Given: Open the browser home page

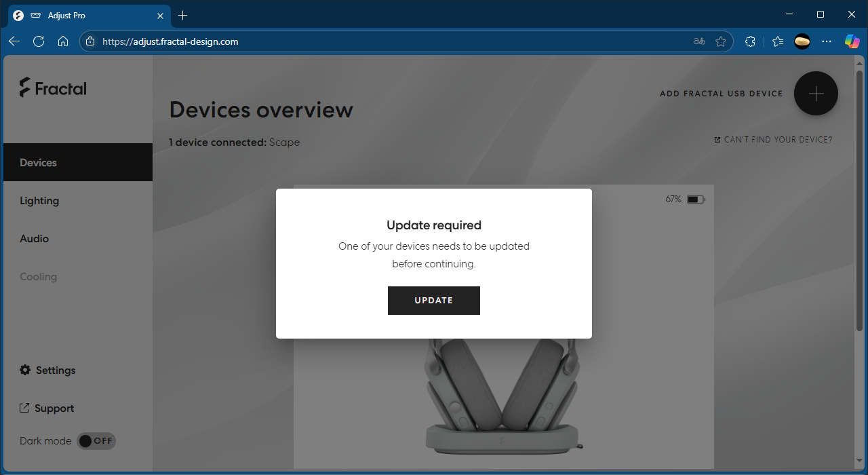Looking at the screenshot, I should coord(63,41).
